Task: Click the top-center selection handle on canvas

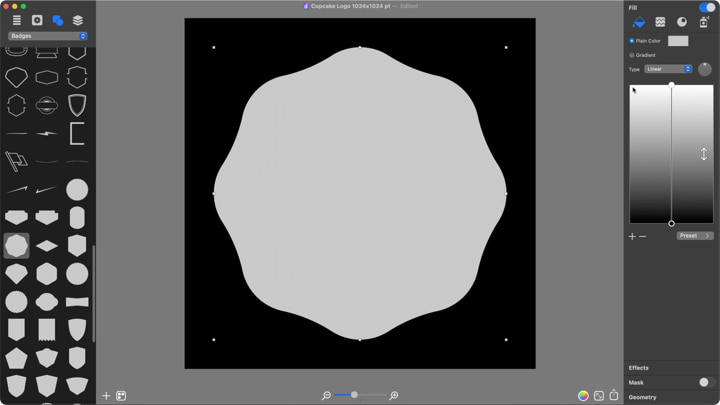Action: (360, 47)
